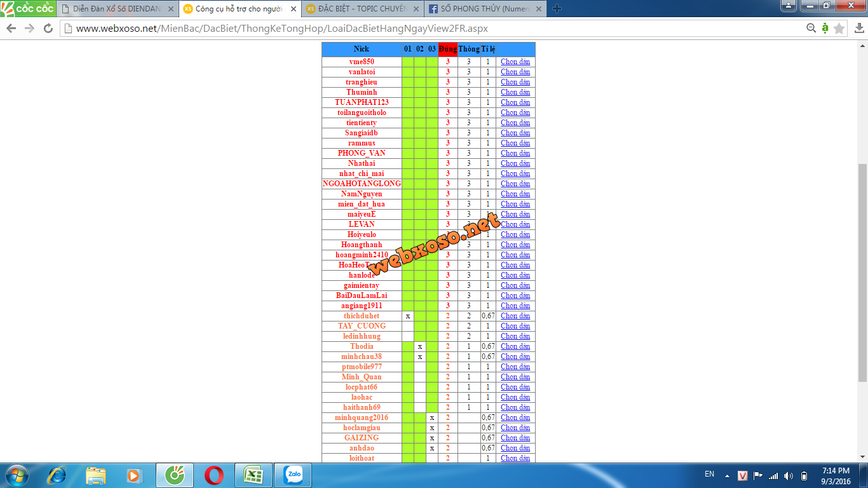Close the 'SỐ PHONG THỦY' tab
Screen dimensions: 868x488
[x=538, y=9]
